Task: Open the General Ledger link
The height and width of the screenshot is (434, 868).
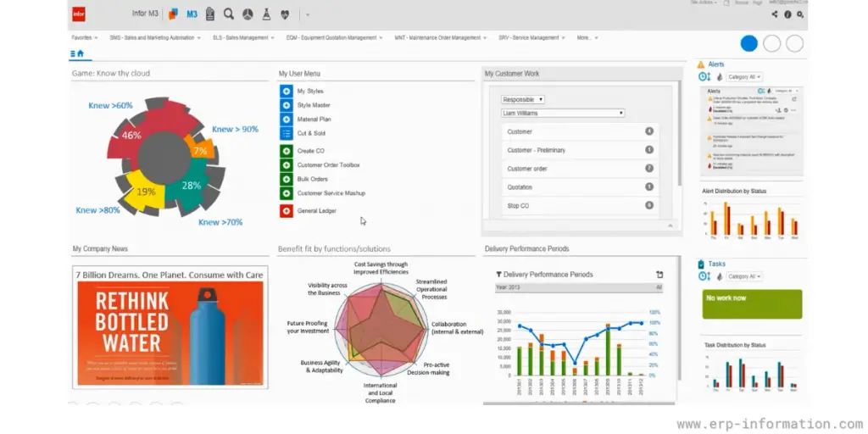Action: point(317,211)
